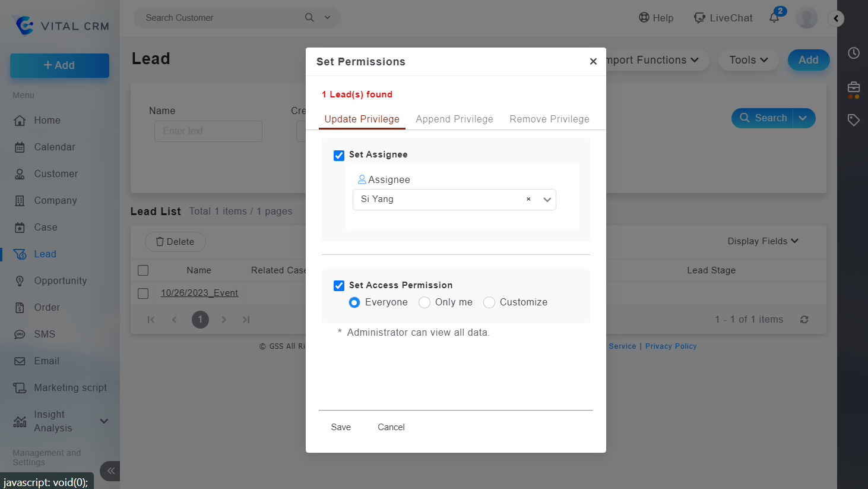Screen dimensions: 868x489
Task: Disable the Set Access Permission checkbox
Action: tap(339, 286)
